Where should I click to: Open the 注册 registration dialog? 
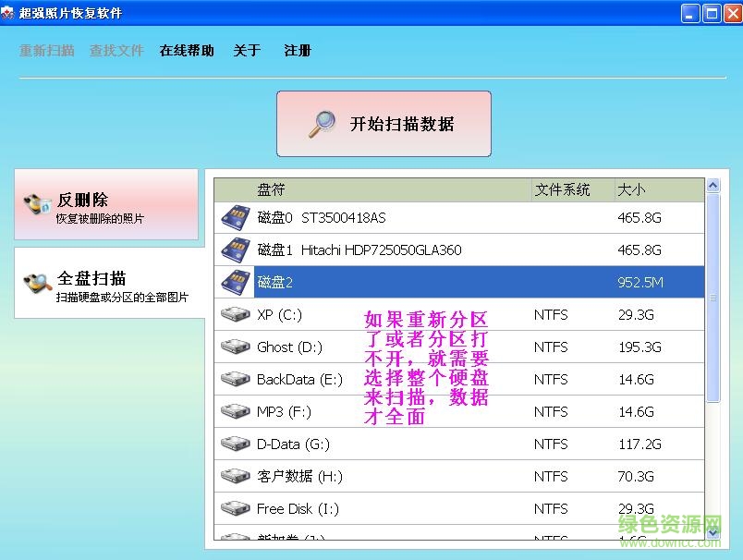(297, 51)
